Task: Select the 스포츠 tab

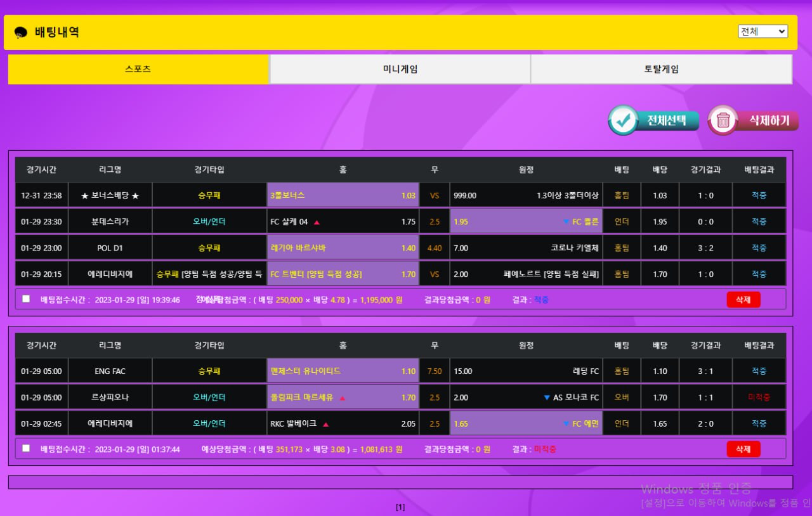Action: pos(138,69)
